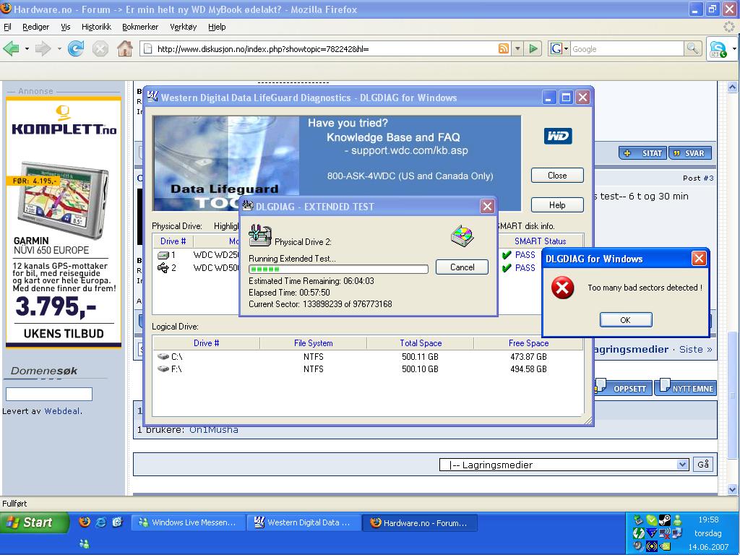This screenshot has height=560, width=740.
Task: Click the Help button in DLGDIAG
Action: click(557, 205)
